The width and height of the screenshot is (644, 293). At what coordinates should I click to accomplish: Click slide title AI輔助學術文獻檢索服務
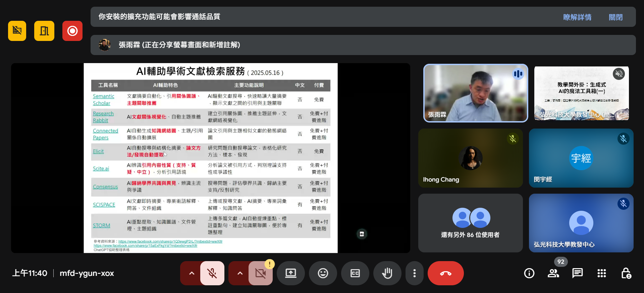click(x=191, y=71)
